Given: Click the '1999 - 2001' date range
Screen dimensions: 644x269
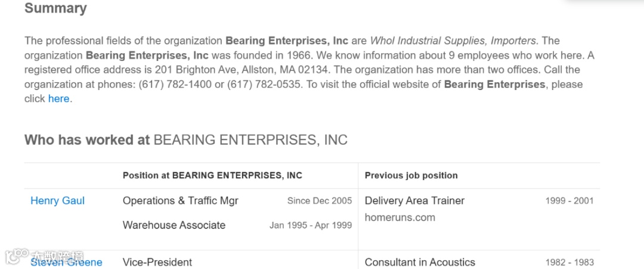Looking at the screenshot, I should pyautogui.click(x=569, y=201).
